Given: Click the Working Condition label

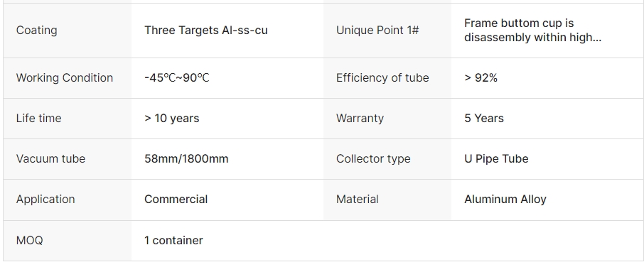Looking at the screenshot, I should coord(65,78).
